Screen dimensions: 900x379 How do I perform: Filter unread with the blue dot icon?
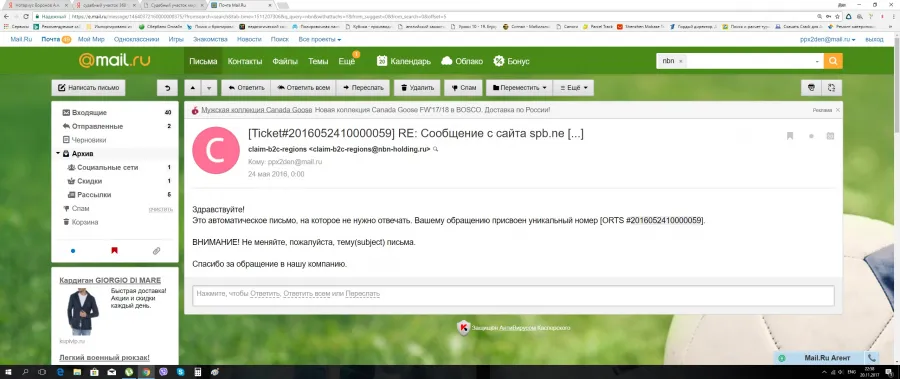point(73,251)
